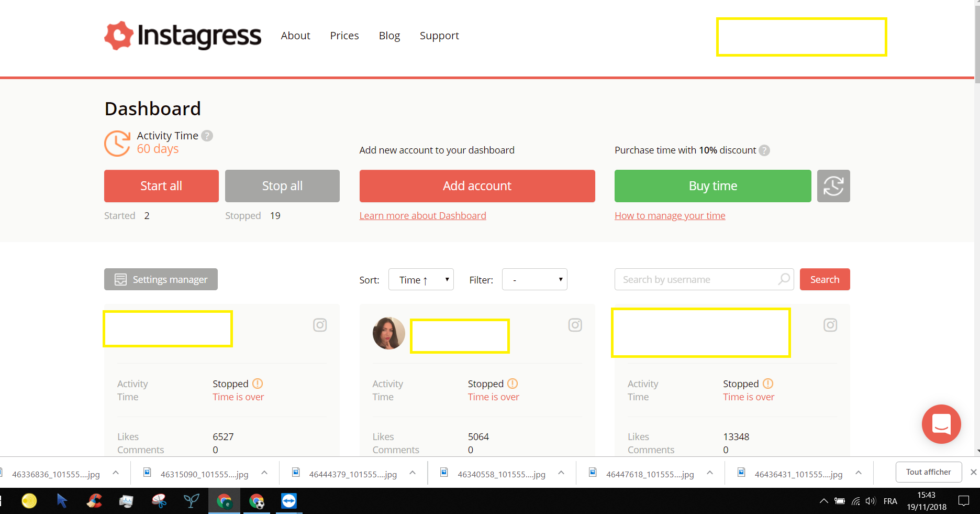This screenshot has width=980, height=514.
Task: Go to the Prices page
Action: coord(344,36)
